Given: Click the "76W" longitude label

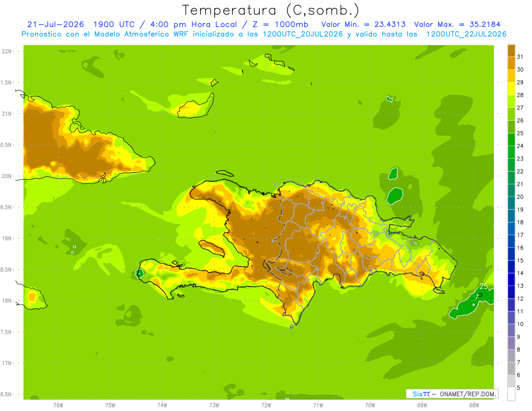Looking at the screenshot, I should point(58,405).
